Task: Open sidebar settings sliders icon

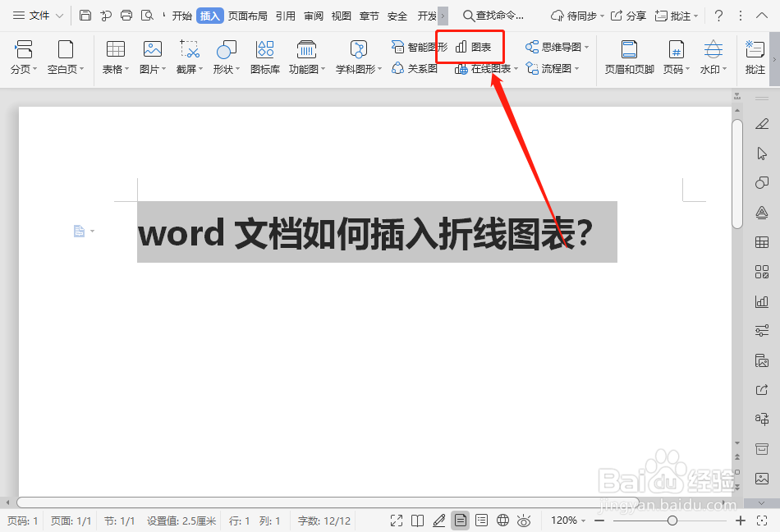Action: (762, 330)
